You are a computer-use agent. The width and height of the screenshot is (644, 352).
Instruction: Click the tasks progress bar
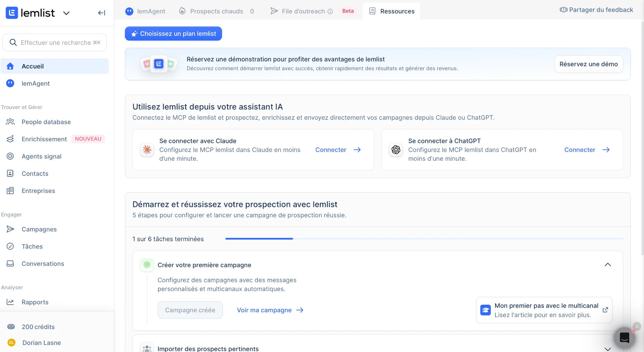tap(424, 239)
